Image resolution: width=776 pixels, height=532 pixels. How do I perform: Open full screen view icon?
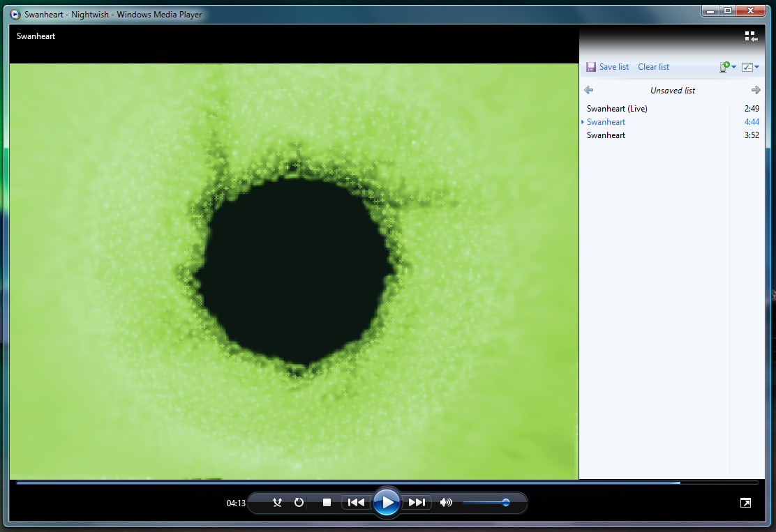pos(745,503)
